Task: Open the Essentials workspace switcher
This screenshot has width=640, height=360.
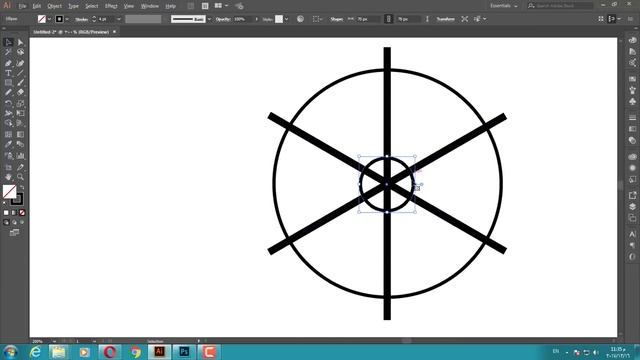Action: (x=504, y=6)
